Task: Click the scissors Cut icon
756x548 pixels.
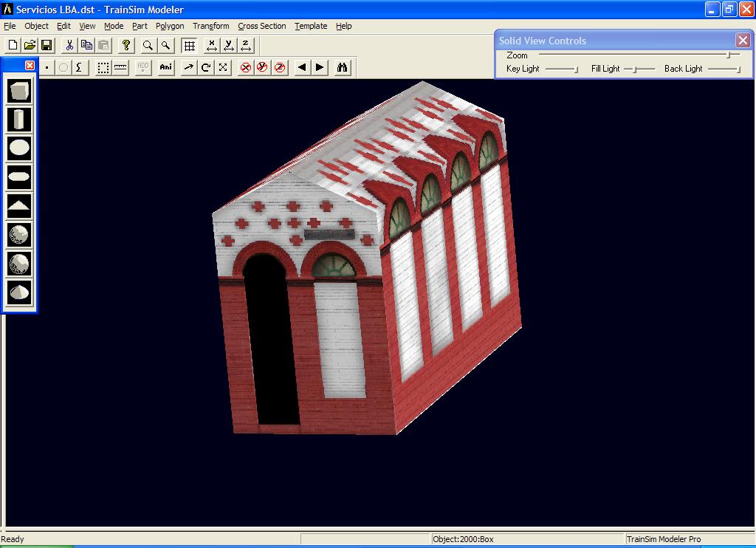Action: [x=69, y=46]
